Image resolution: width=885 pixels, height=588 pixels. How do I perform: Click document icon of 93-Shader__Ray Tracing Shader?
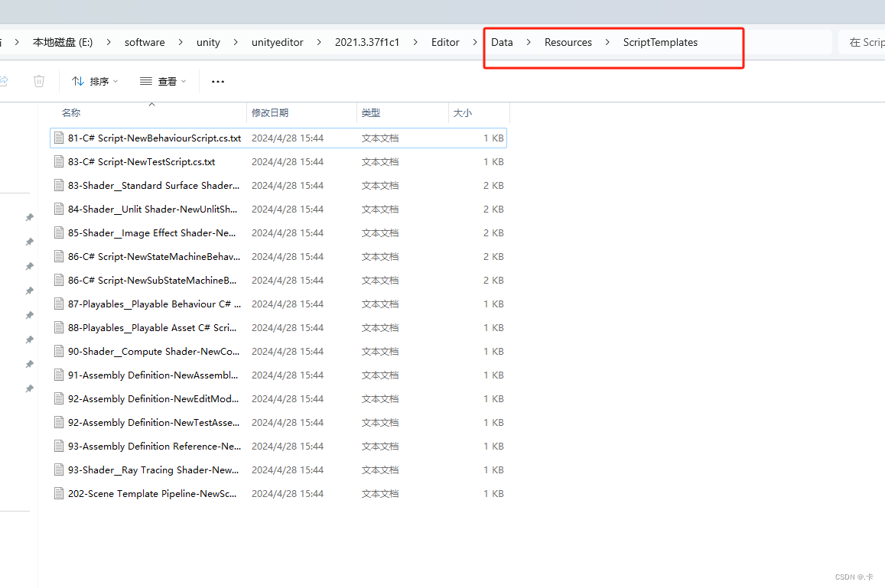tap(59, 470)
